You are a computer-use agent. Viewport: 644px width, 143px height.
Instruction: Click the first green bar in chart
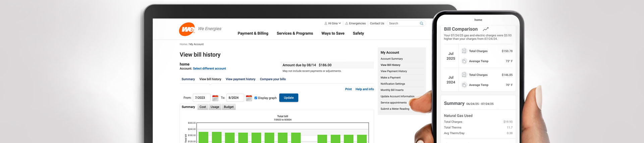[203, 137]
